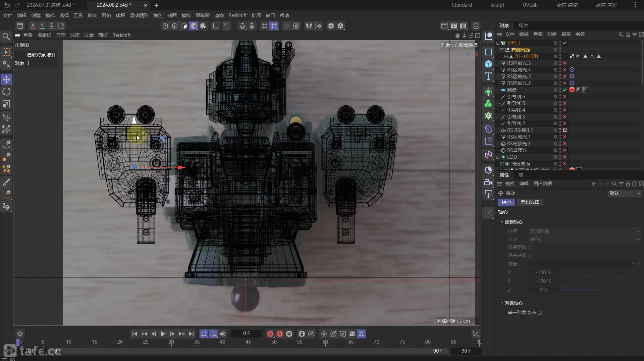Click the current frame 0 F field
Image resolution: width=644 pixels, height=361 pixels.
pos(247,333)
